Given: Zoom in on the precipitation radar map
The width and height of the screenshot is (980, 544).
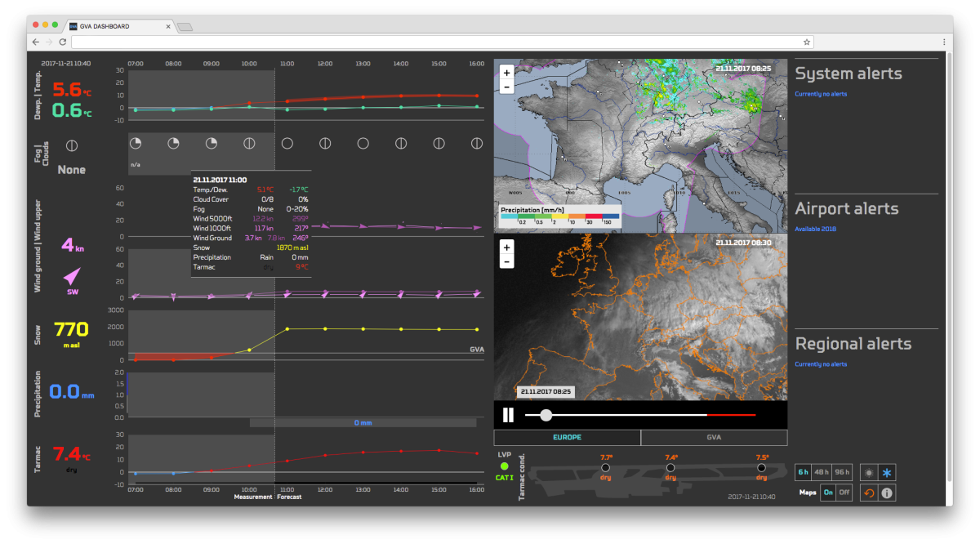Looking at the screenshot, I should click(506, 72).
